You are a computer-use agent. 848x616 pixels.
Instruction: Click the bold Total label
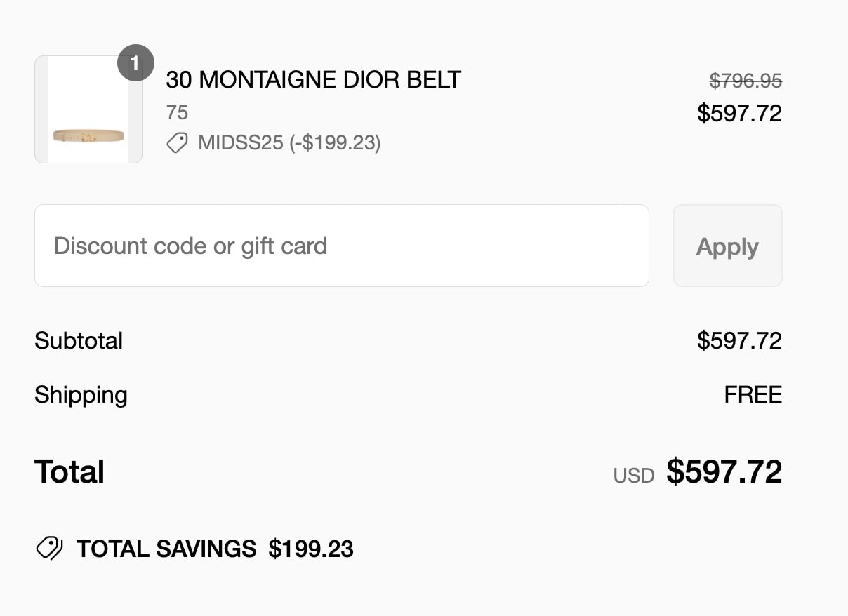pyautogui.click(x=69, y=471)
